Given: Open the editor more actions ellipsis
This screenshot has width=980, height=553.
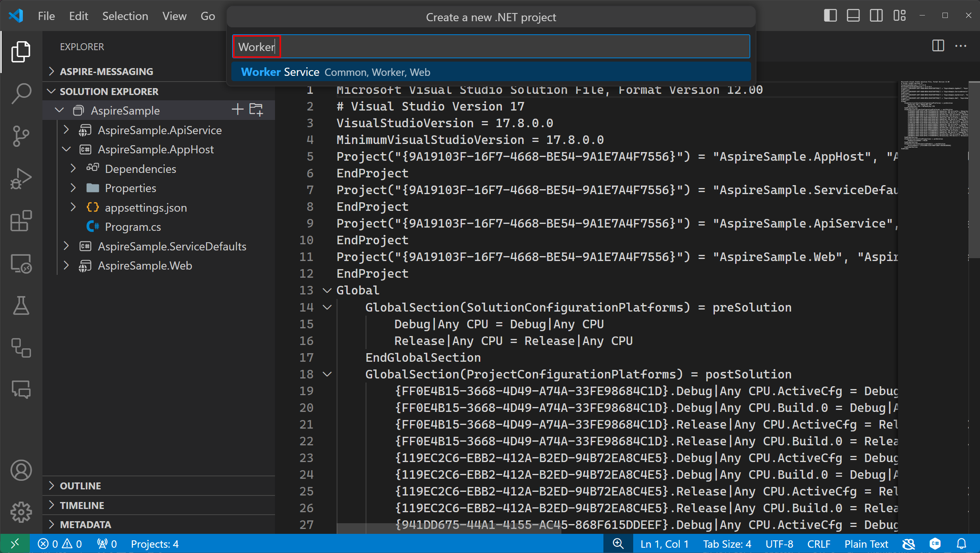Looking at the screenshot, I should tap(961, 46).
